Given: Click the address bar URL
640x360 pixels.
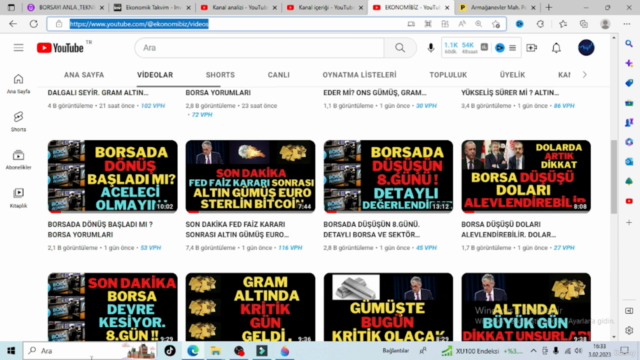Looking at the screenshot, I should point(139,24).
